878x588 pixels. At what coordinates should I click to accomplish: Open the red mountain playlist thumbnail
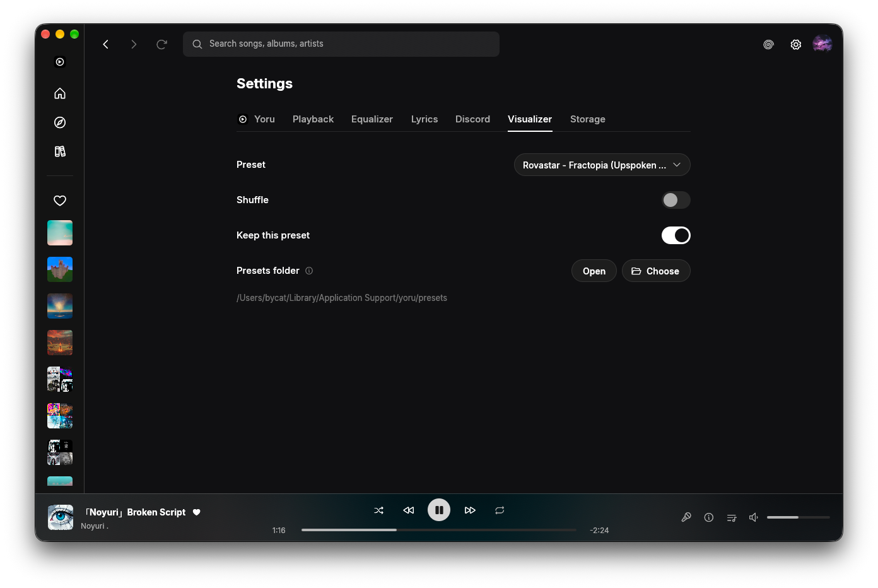(x=60, y=343)
